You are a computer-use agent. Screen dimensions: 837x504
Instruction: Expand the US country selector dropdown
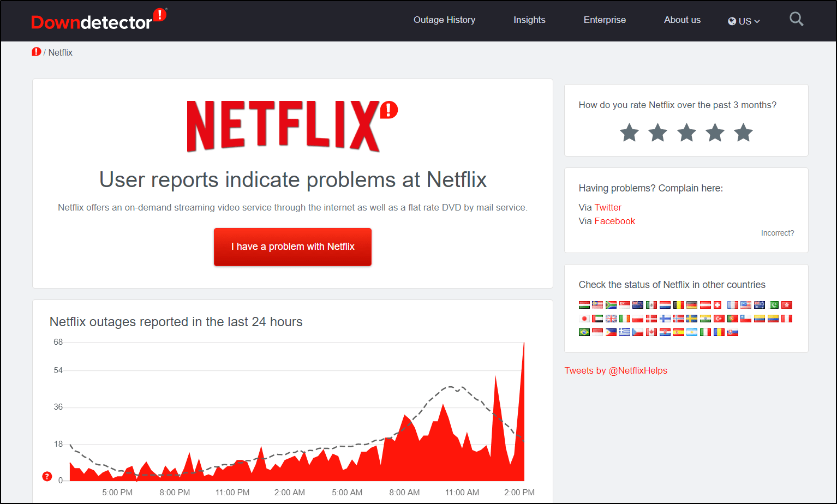pos(744,21)
